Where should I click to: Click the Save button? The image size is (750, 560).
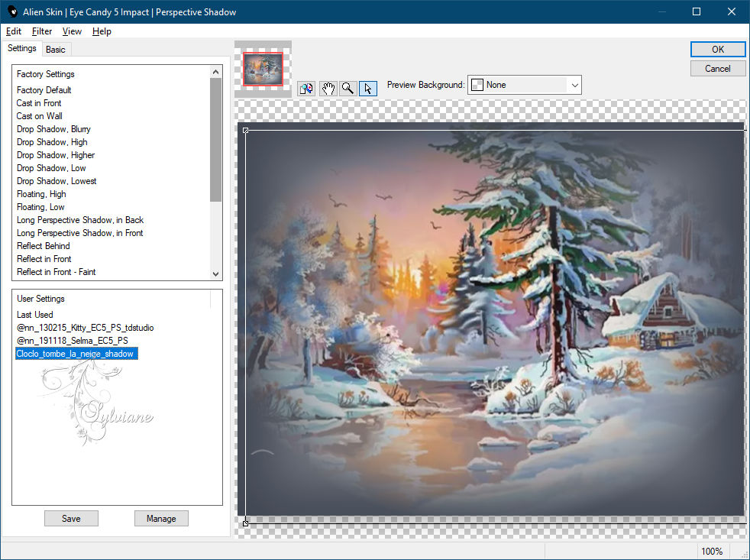pyautogui.click(x=71, y=518)
